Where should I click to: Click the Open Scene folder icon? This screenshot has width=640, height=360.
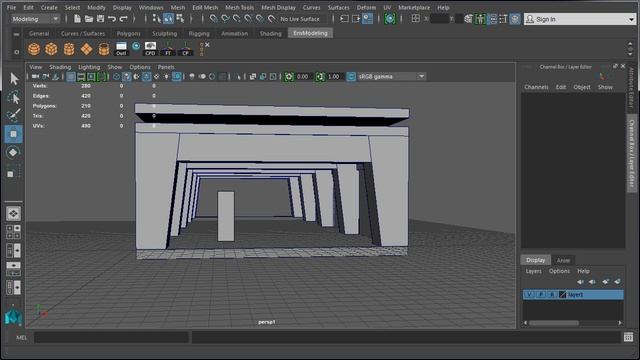(89, 19)
